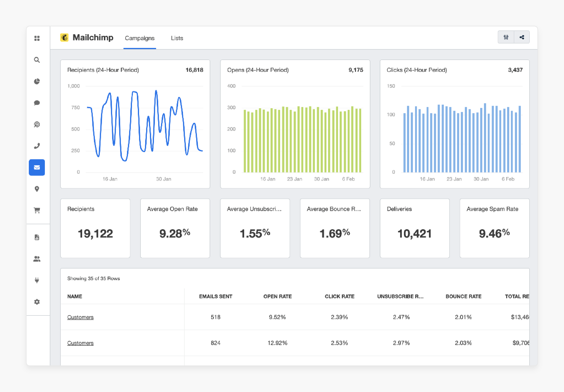
Task: Open the reports document icon
Action: coord(37,237)
